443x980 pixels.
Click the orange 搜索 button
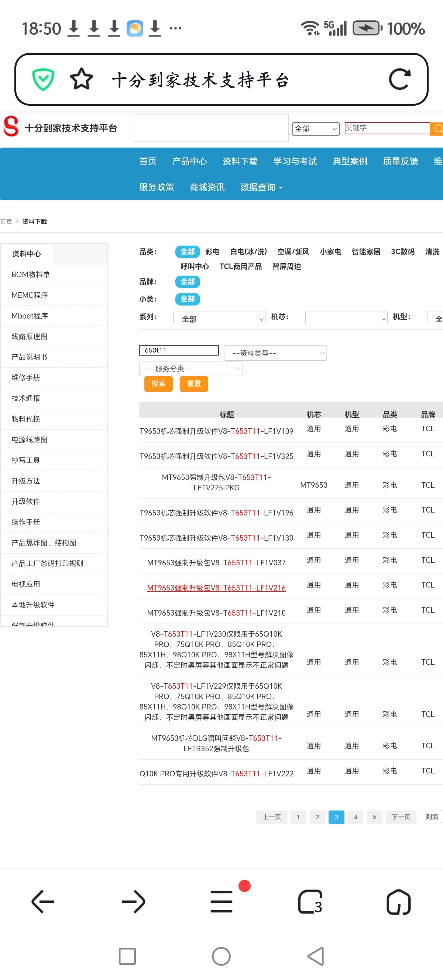tap(158, 384)
